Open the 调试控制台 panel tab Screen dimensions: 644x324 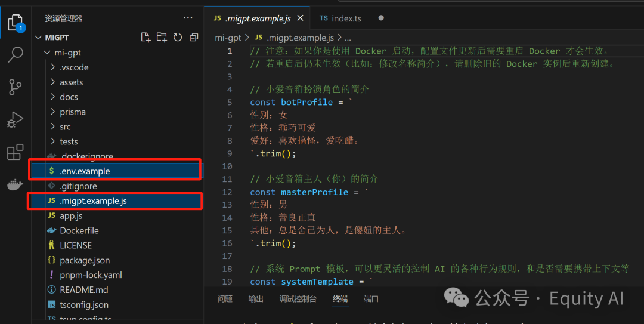click(x=298, y=299)
